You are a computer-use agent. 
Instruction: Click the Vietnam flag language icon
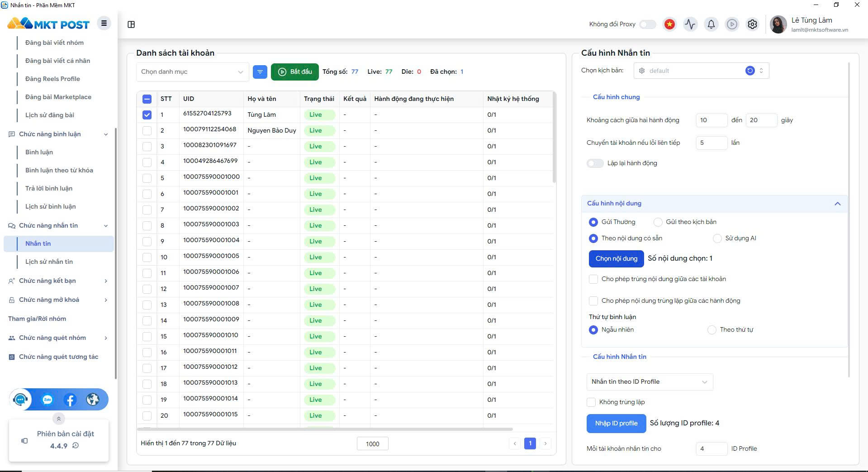click(669, 24)
